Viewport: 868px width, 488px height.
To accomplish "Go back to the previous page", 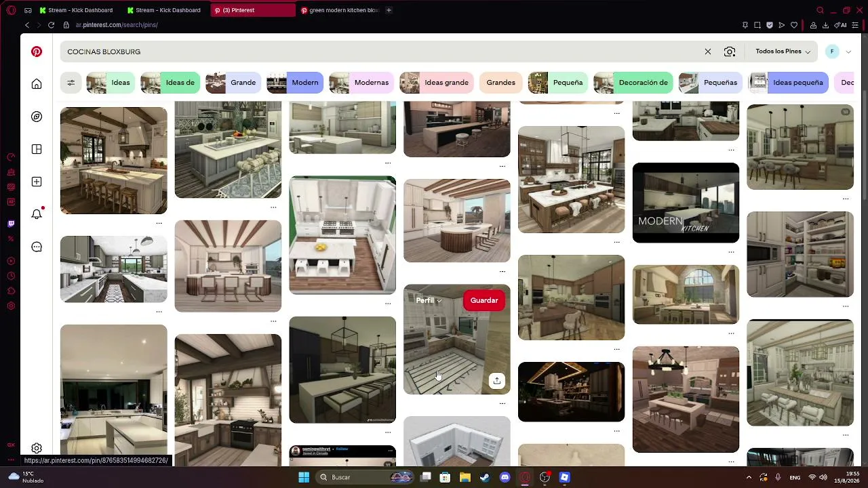I will click(27, 25).
